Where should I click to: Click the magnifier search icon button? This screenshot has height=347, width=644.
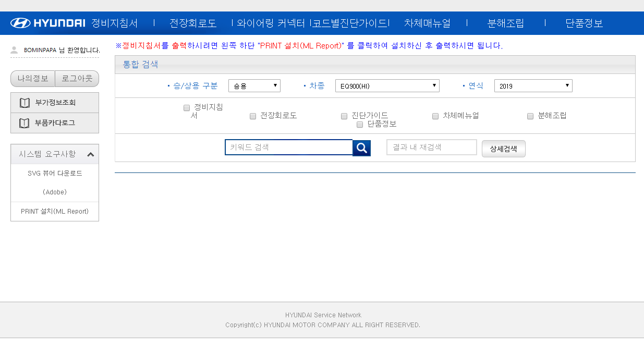pos(361,148)
